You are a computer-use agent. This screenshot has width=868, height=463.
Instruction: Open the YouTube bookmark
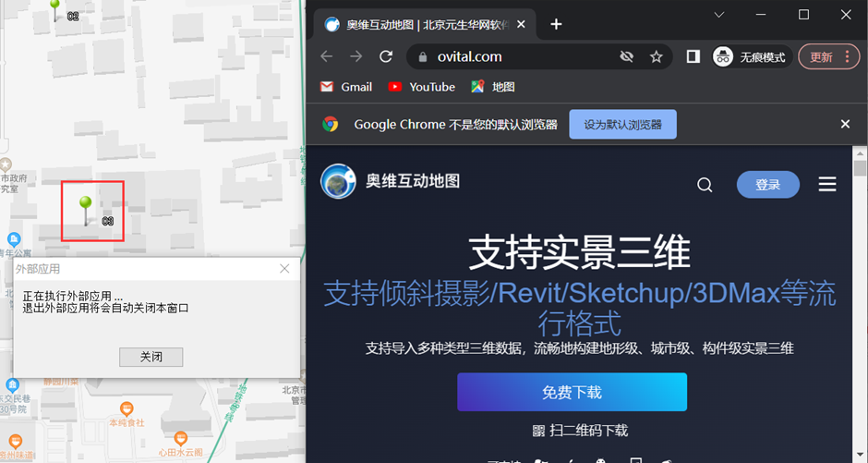421,87
